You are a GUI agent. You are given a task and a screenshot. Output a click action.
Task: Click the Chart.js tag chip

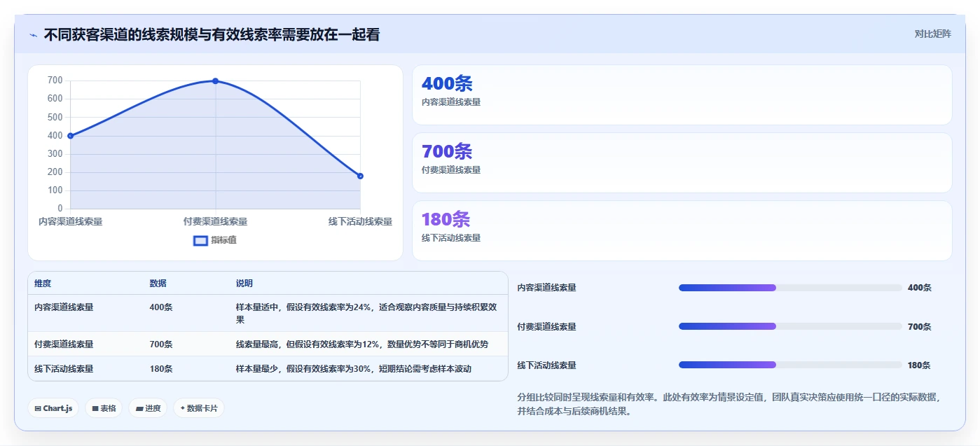53,408
